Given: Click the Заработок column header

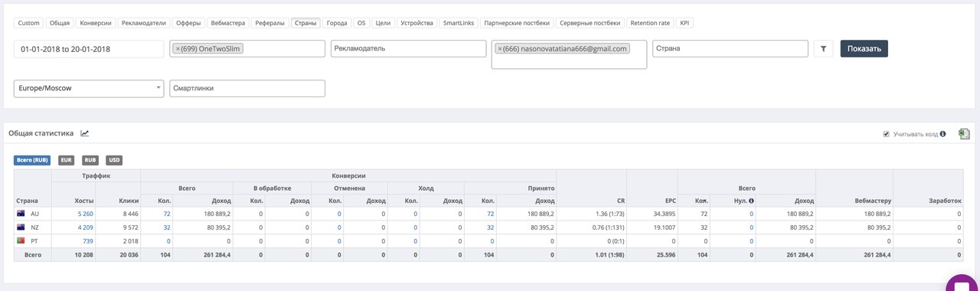Looking at the screenshot, I should click(x=944, y=201).
